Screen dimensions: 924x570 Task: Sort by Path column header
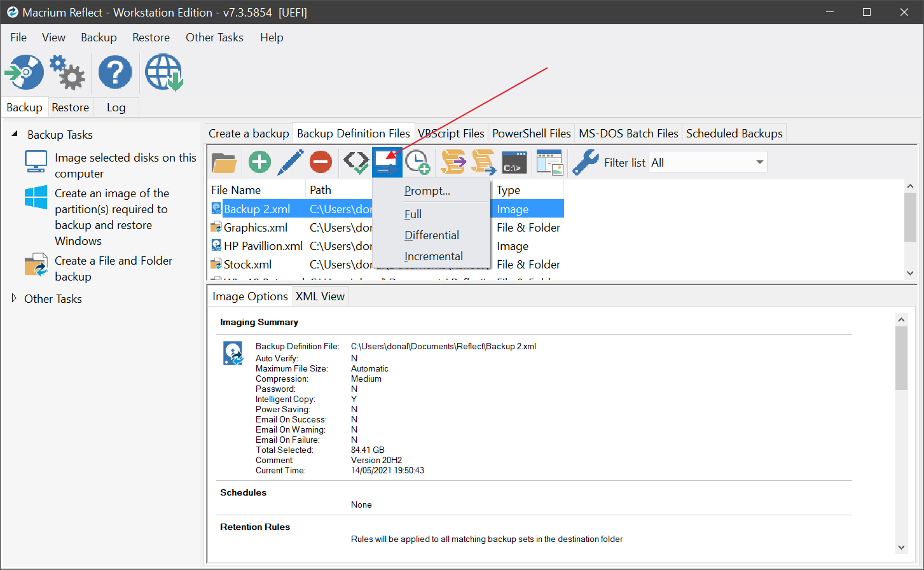tap(338, 190)
